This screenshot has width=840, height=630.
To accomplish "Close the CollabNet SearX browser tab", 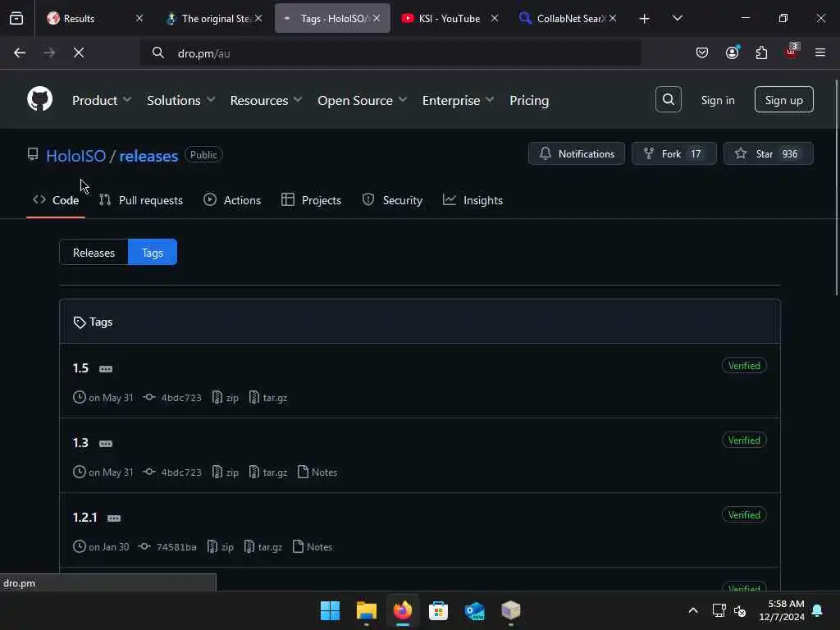I will click(613, 18).
